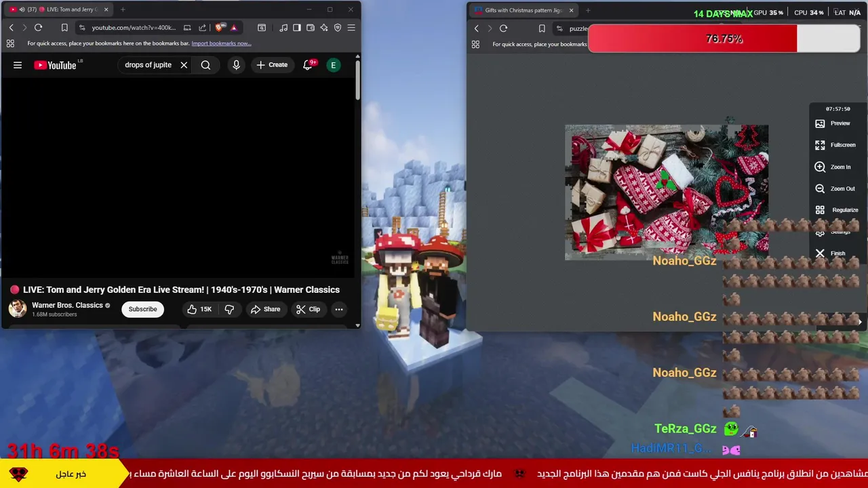Open a new tab in YouTube window
The image size is (868, 488).
123,9
